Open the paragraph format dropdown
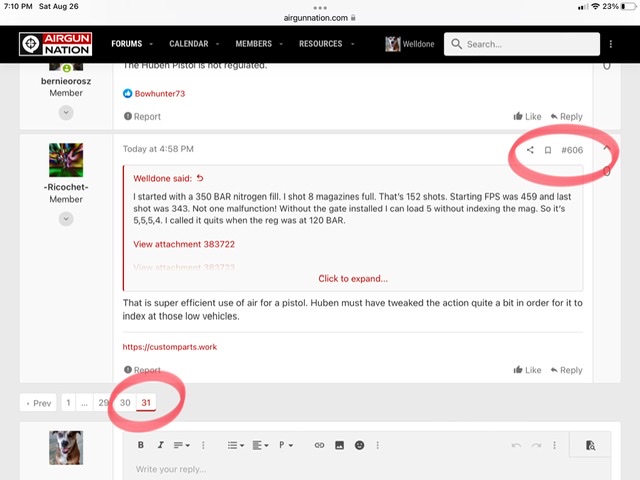This screenshot has height=480, width=640. pos(286,445)
